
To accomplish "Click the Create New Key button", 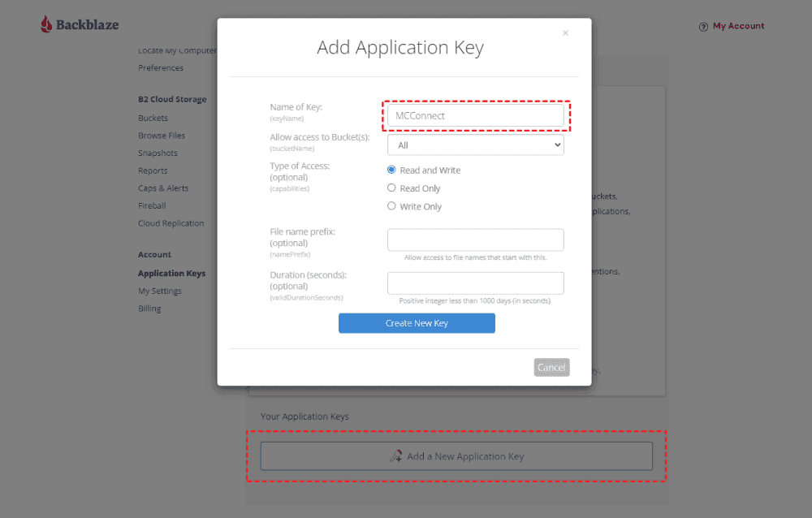I will 417,323.
